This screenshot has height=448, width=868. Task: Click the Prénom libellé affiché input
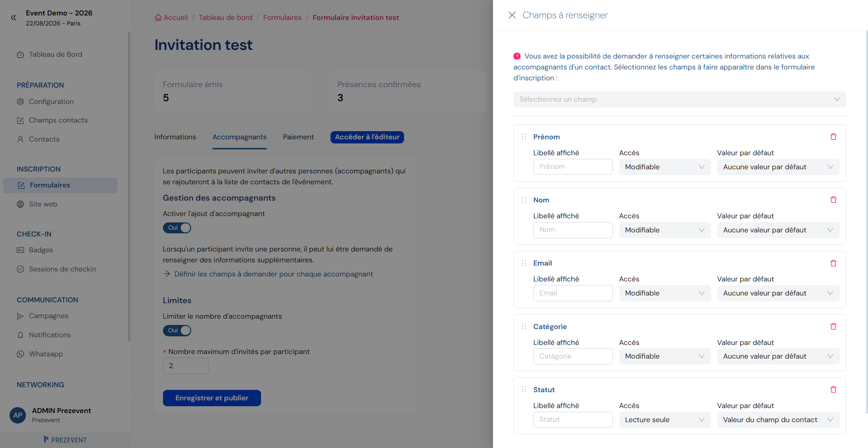click(x=573, y=167)
